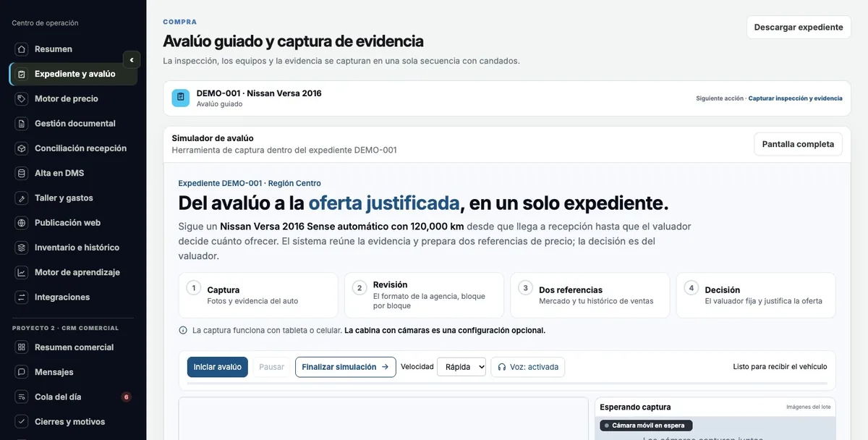Screen dimensions: 868x440
Task: Click the Resumen comercial grid icon
Action: pos(21,347)
